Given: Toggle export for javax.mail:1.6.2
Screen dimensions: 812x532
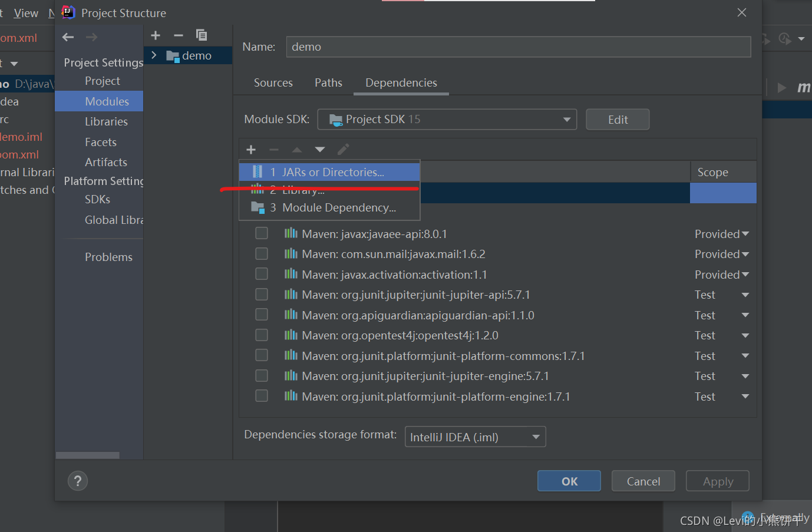Looking at the screenshot, I should coord(262,253).
